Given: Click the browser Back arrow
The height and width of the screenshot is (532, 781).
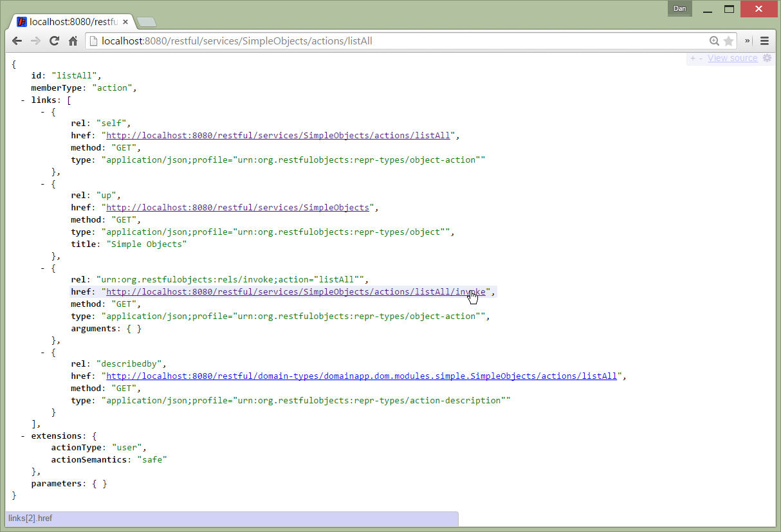Looking at the screenshot, I should 17,41.
